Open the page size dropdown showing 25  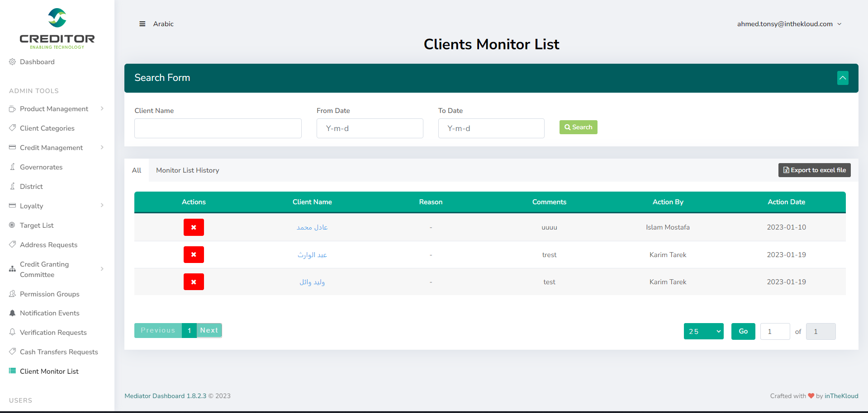[x=703, y=331]
